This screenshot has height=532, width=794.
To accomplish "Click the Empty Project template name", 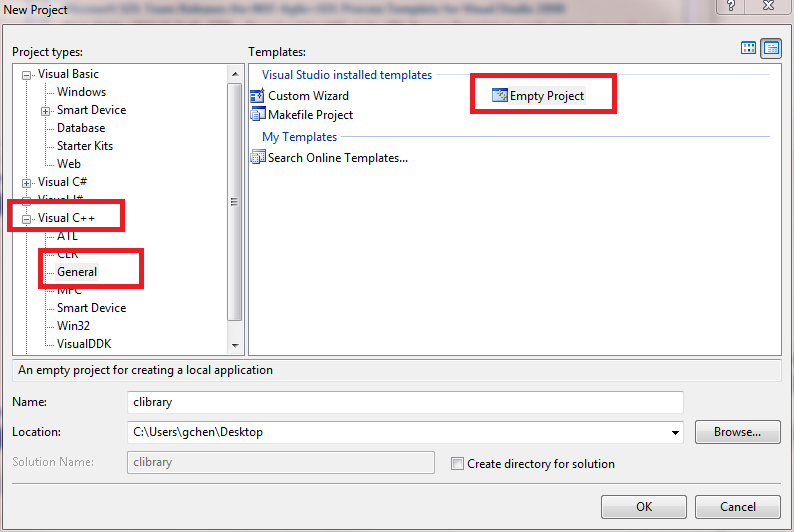I will 547,96.
